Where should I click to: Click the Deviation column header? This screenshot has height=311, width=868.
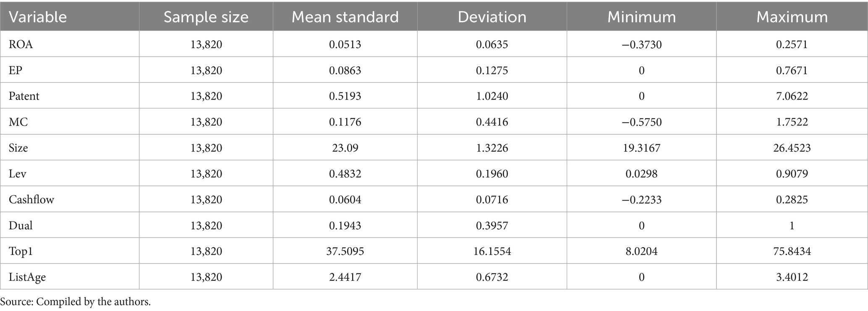point(492,17)
